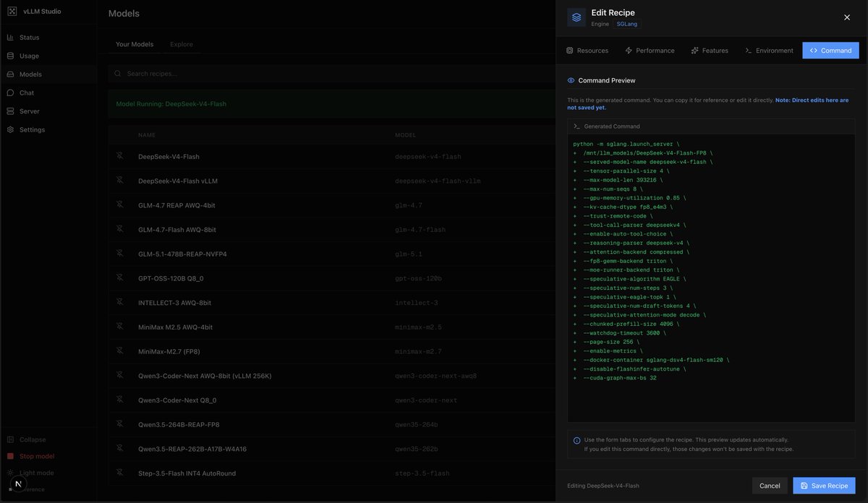
Task: Click inside the generated command editor
Action: [x=711, y=278]
